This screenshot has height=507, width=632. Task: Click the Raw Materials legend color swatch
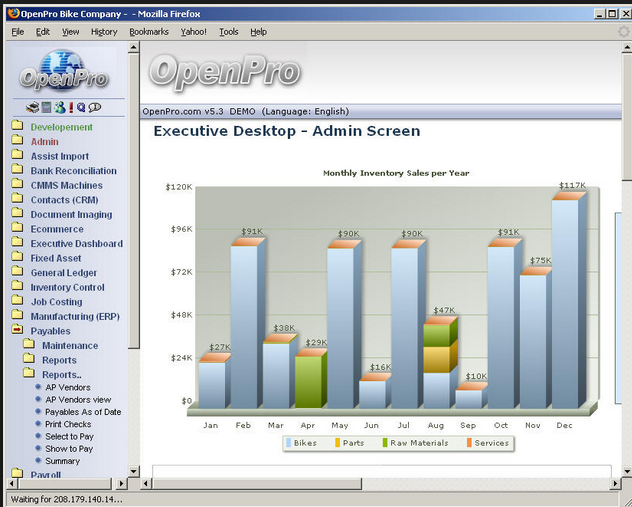(x=385, y=443)
